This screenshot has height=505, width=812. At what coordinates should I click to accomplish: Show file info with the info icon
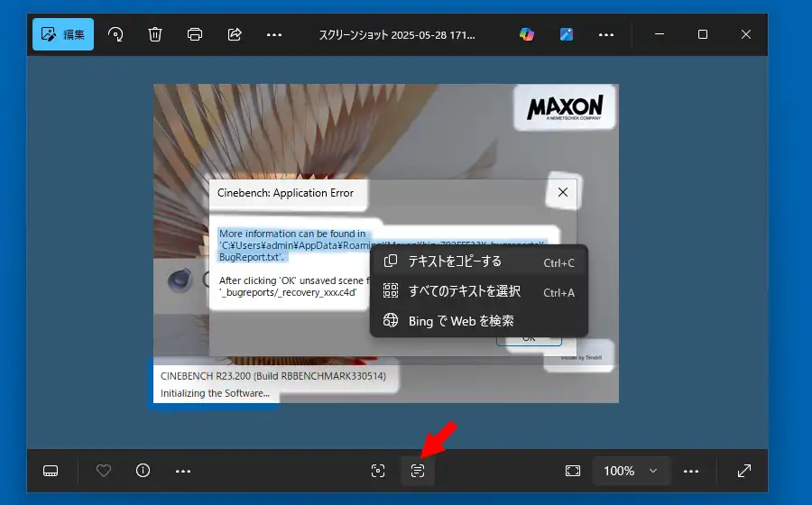143,471
